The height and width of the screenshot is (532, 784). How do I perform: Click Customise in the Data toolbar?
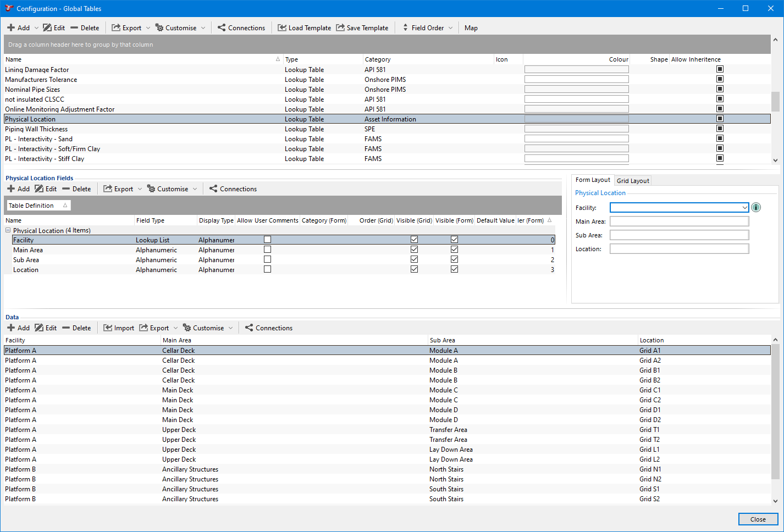click(x=203, y=328)
